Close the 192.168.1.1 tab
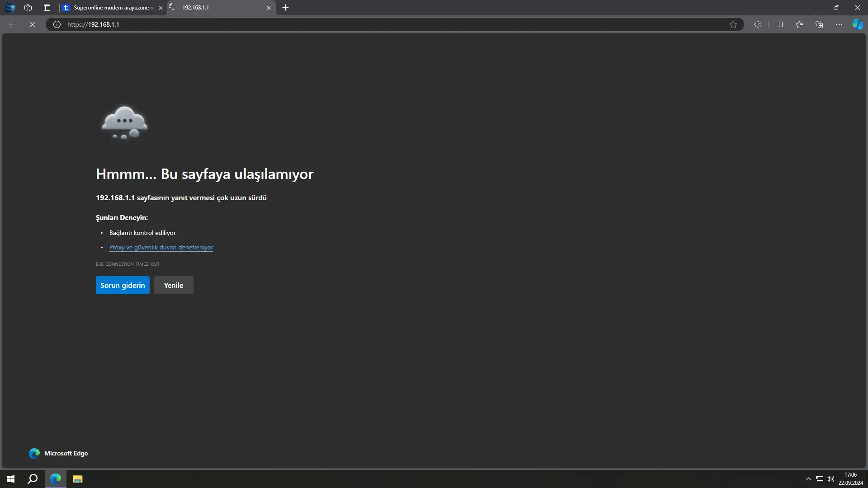Image resolution: width=868 pixels, height=488 pixels. [x=269, y=8]
